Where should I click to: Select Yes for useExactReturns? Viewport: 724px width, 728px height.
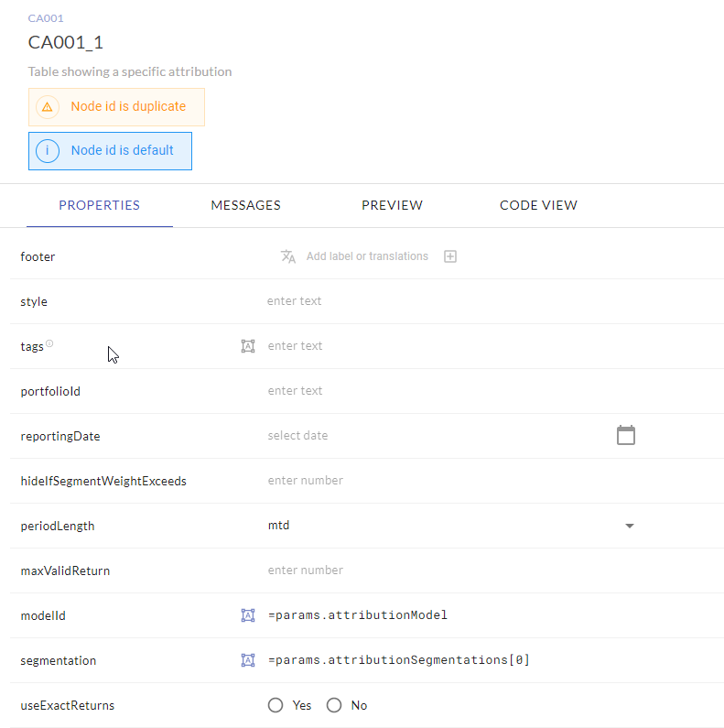pyautogui.click(x=276, y=705)
